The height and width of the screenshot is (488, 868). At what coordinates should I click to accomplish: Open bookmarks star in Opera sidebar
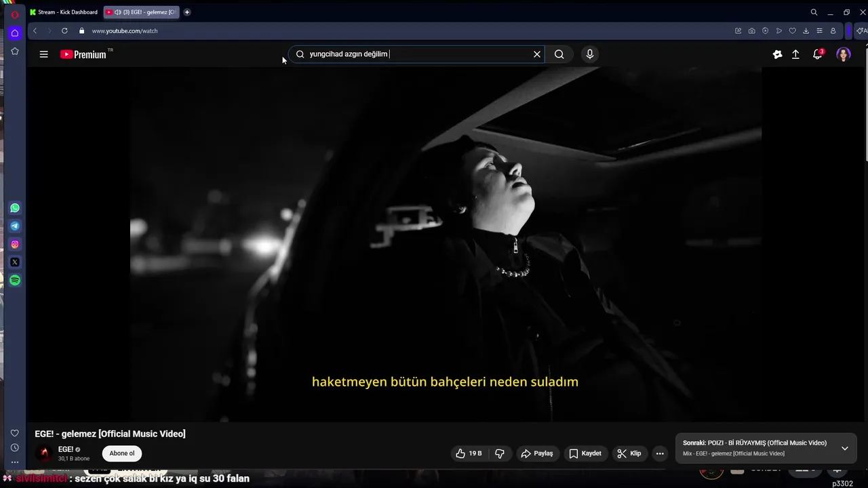click(15, 51)
